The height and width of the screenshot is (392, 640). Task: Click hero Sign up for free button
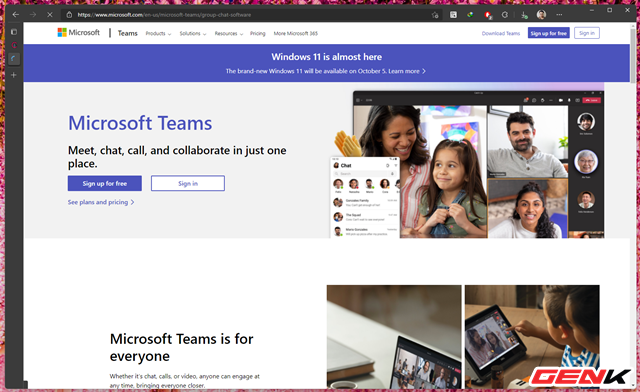(x=104, y=183)
